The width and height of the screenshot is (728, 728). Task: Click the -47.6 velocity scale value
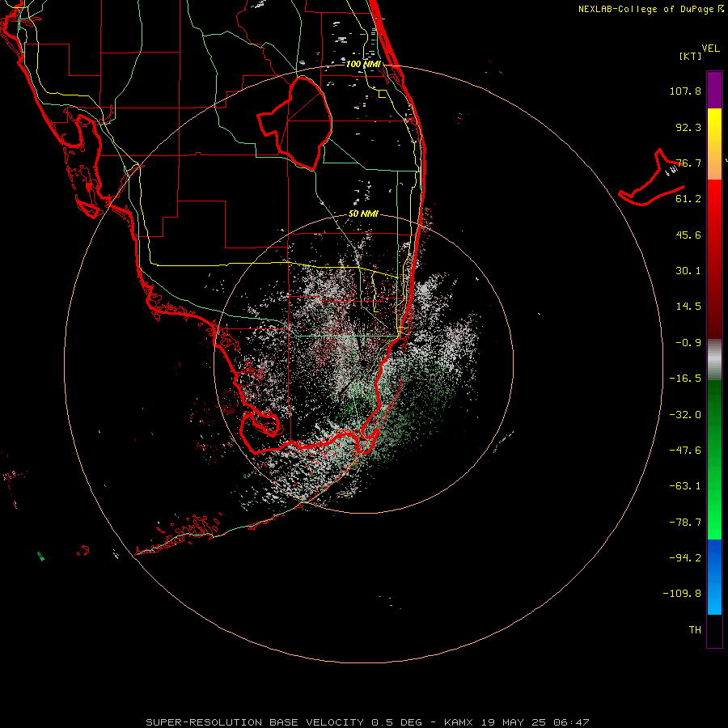(x=685, y=451)
